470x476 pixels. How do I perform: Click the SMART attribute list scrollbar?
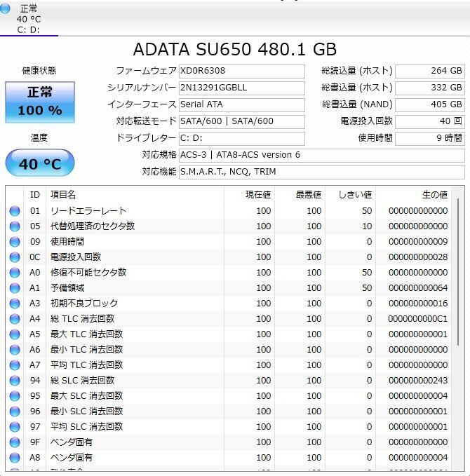[x=459, y=280]
